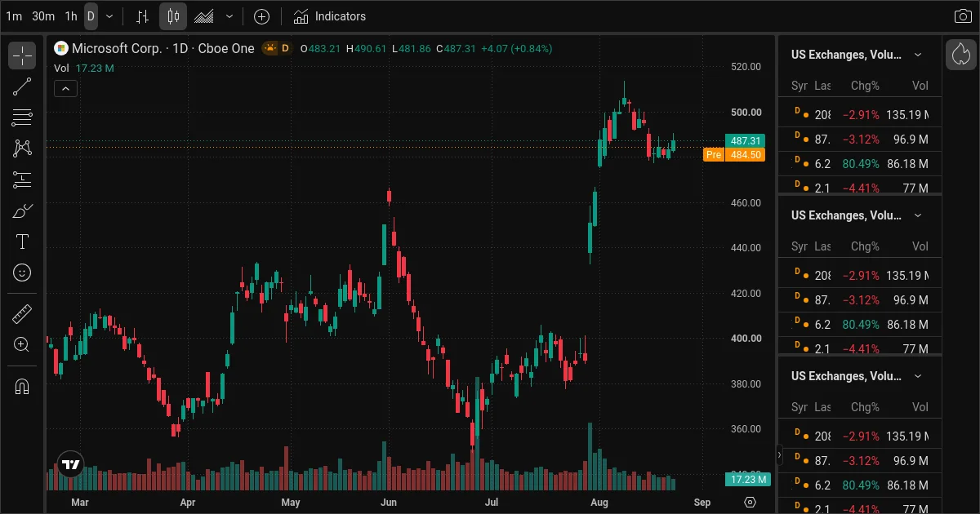This screenshot has width=980, height=514.
Task: Set the timeframe to 30m
Action: click(43, 16)
